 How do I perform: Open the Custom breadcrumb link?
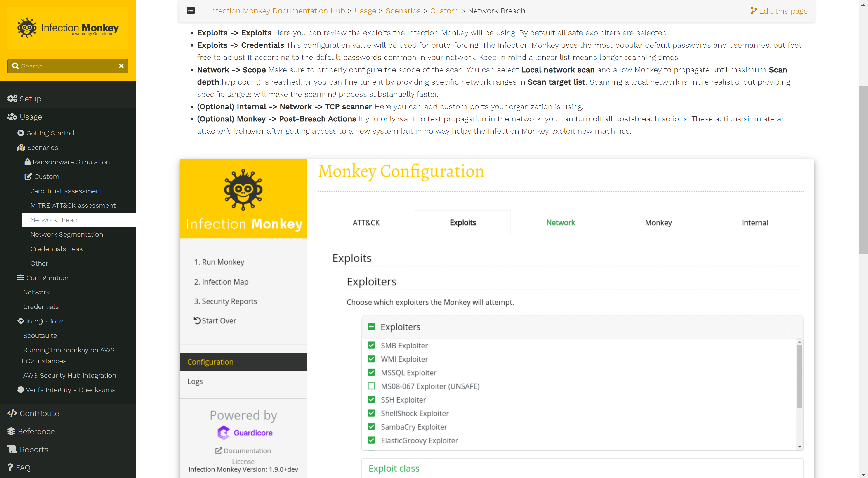(x=444, y=11)
